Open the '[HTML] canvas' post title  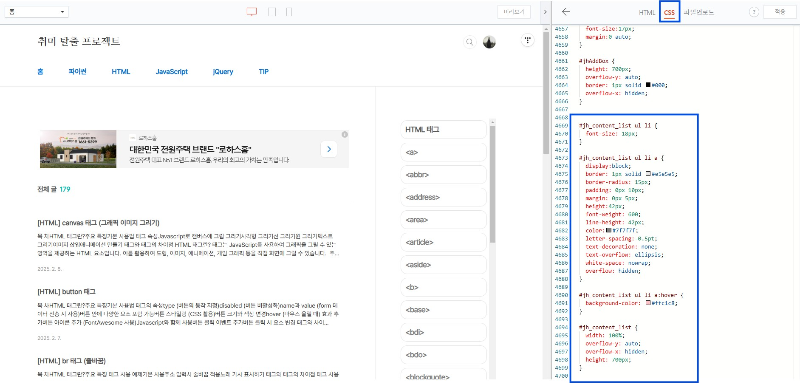point(98,223)
